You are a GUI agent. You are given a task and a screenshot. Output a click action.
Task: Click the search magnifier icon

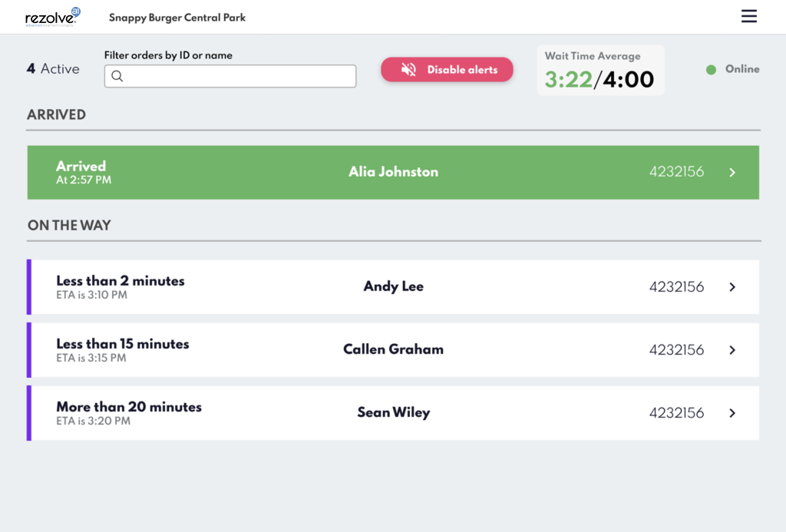point(117,76)
